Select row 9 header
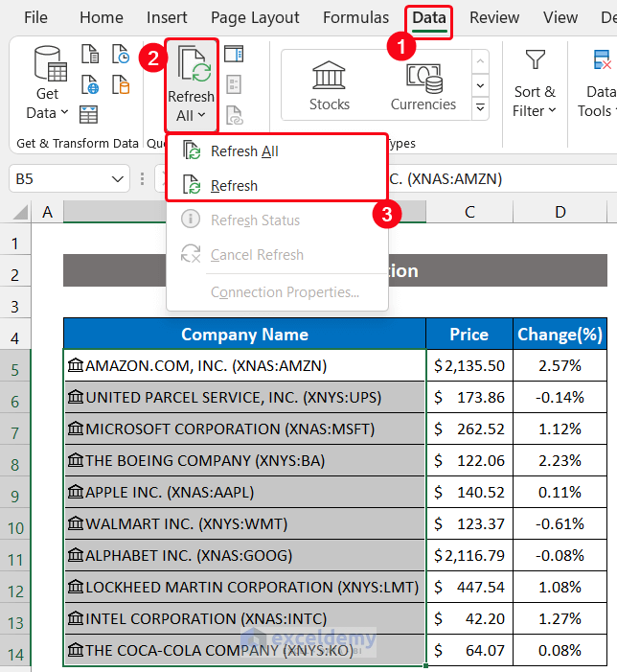617x672 pixels. coord(15,496)
